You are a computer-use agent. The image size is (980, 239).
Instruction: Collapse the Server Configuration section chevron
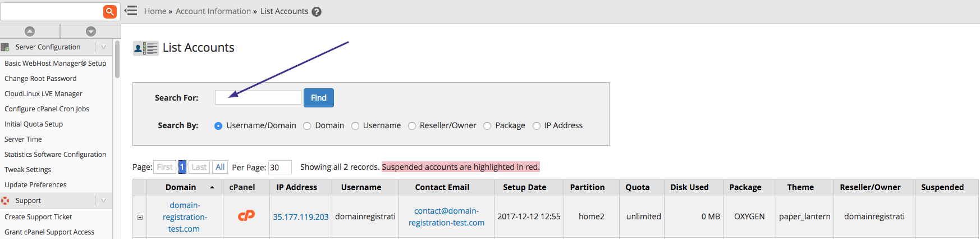click(103, 47)
